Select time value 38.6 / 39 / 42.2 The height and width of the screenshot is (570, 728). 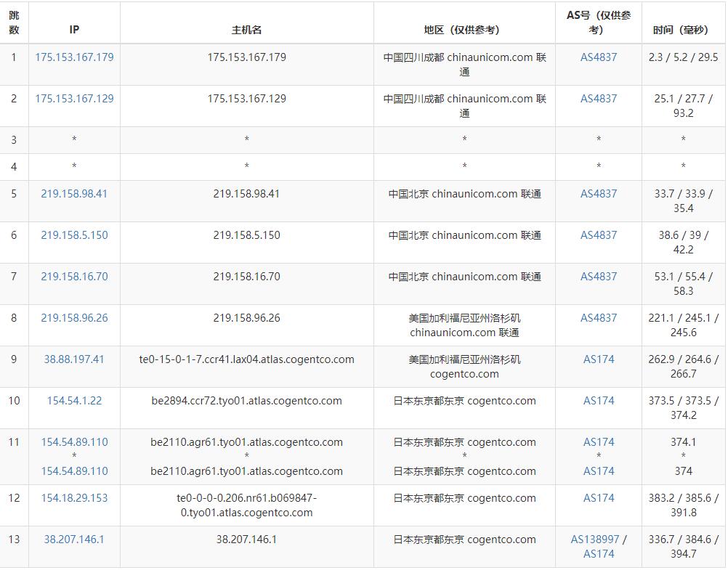[x=683, y=242]
